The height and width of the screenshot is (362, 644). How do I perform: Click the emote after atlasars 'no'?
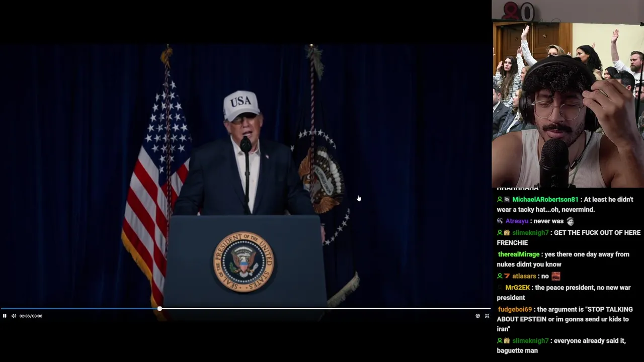(555, 276)
